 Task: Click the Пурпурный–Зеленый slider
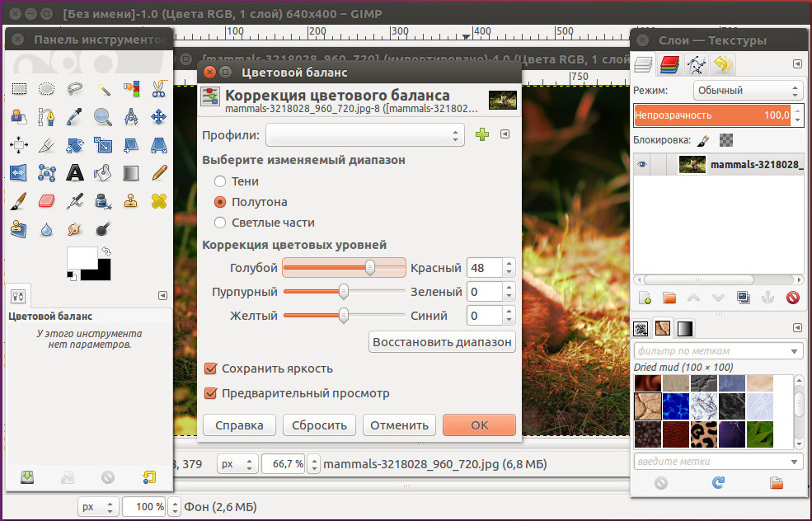click(x=344, y=291)
